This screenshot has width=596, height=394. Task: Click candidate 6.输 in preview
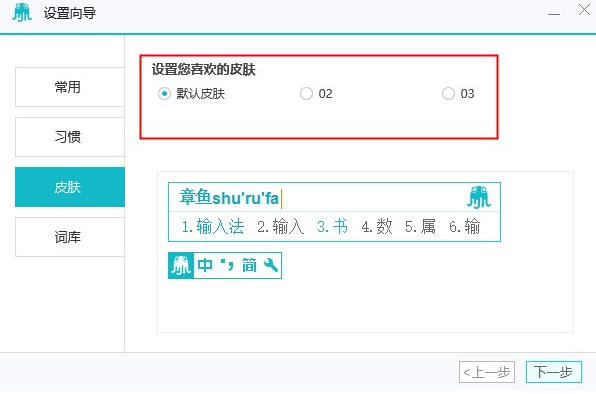click(464, 227)
